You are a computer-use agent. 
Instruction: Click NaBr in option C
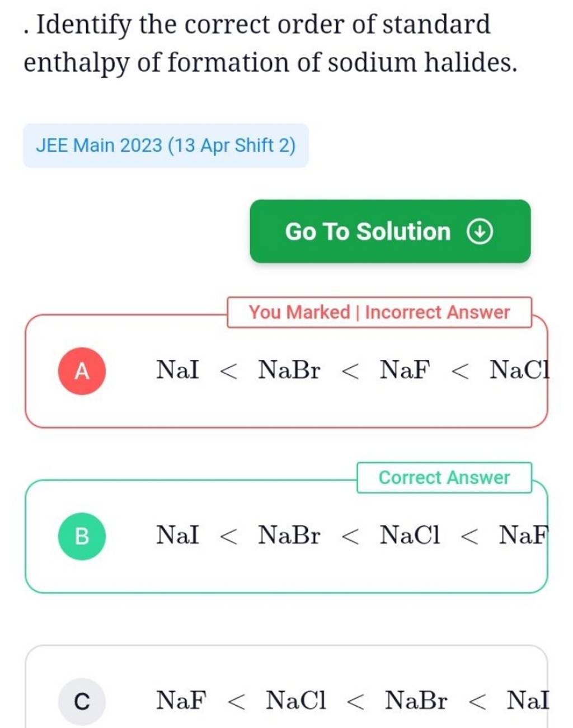pos(416,701)
